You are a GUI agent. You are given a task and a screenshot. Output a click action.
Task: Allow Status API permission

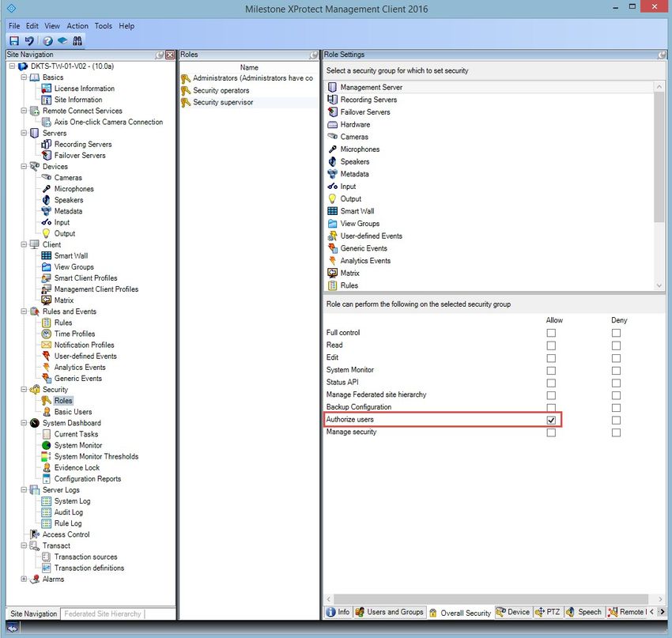(x=551, y=383)
